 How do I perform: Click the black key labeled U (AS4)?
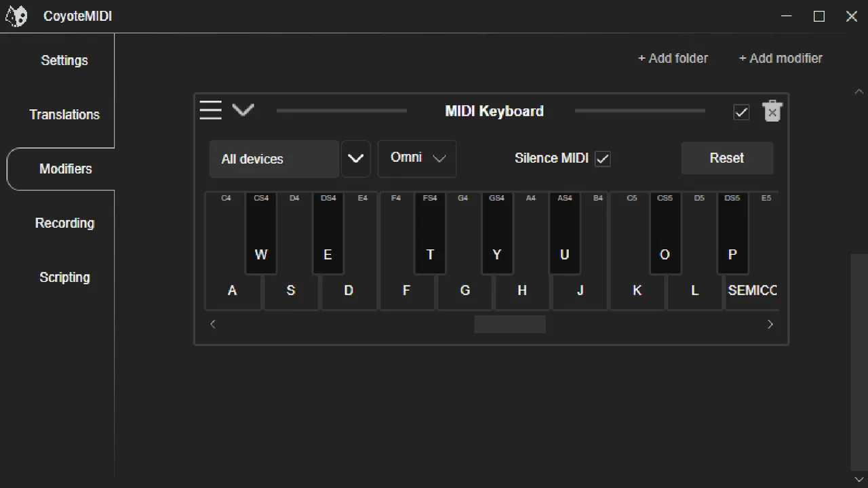(x=565, y=234)
